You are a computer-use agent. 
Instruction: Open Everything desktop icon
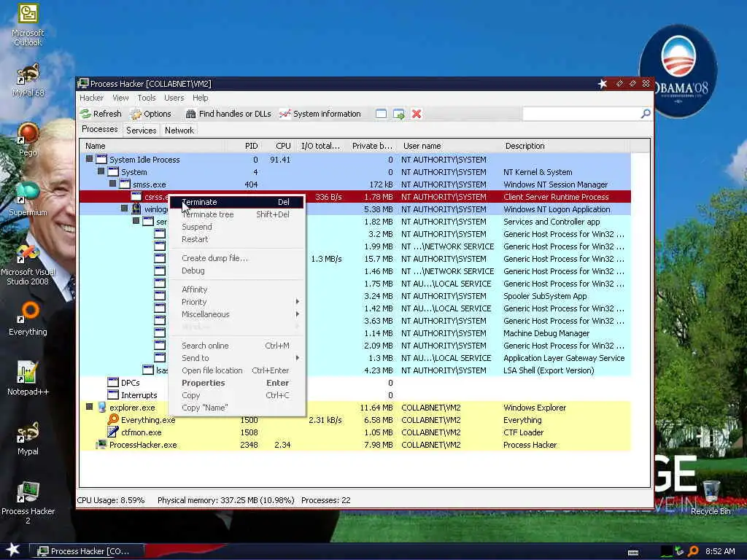(28, 319)
